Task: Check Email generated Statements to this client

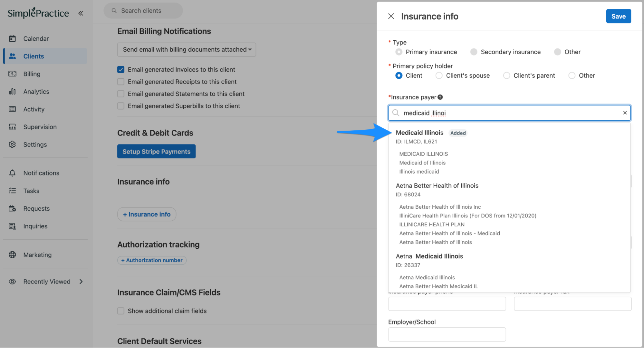Action: click(x=121, y=94)
